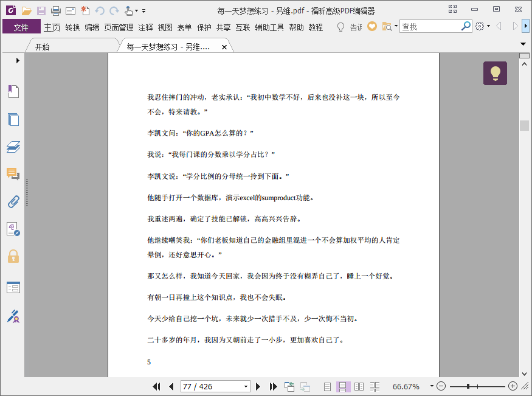Open the digital signatures panel
The height and width of the screenshot is (396, 532).
(x=13, y=229)
